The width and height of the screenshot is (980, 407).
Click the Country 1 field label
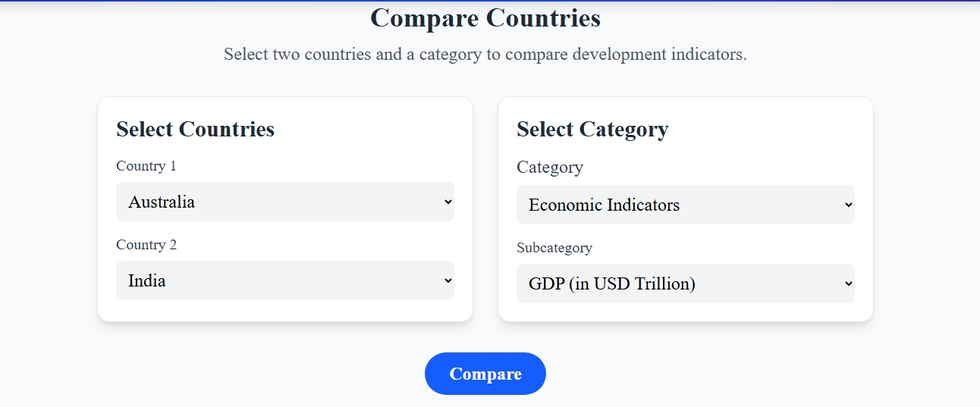(x=146, y=166)
